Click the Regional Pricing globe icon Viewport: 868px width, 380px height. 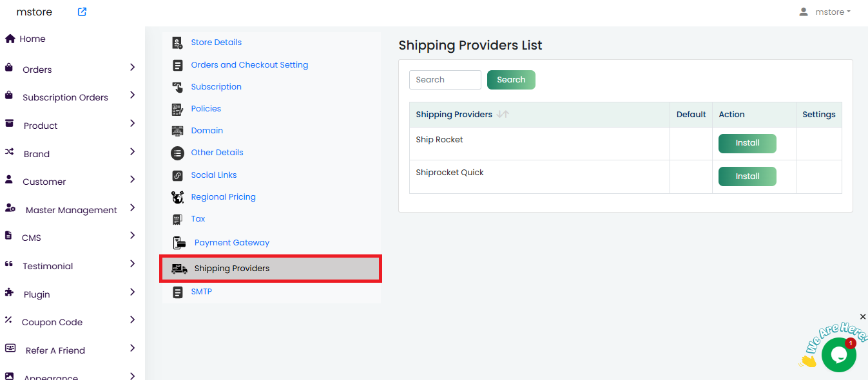(177, 197)
